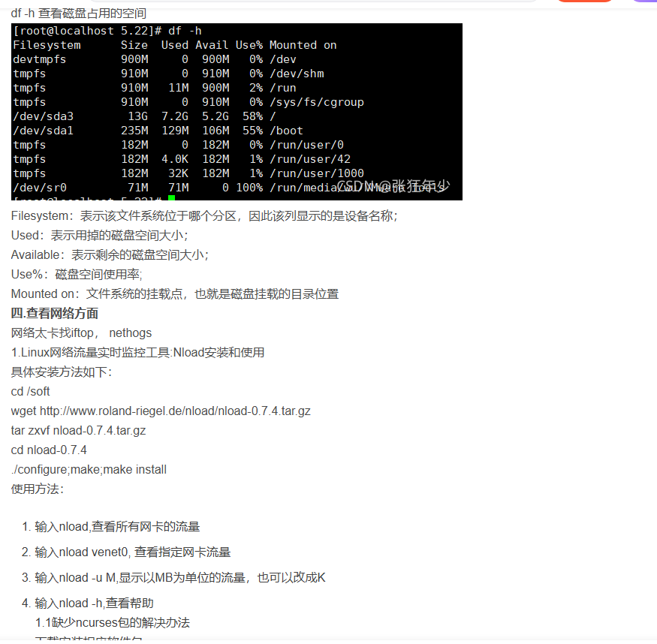
Task: Click the Filesystem explanation paragraph
Action: (x=204, y=216)
